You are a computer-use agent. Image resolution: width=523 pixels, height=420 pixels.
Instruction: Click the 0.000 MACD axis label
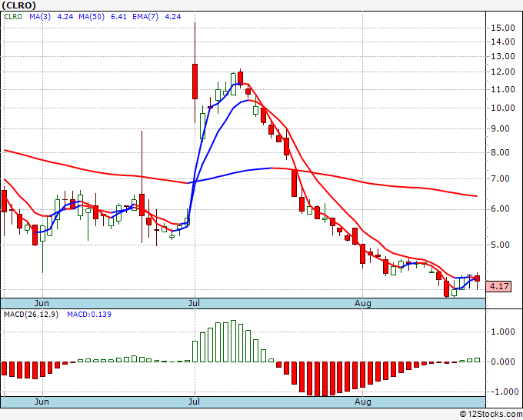[x=503, y=362]
